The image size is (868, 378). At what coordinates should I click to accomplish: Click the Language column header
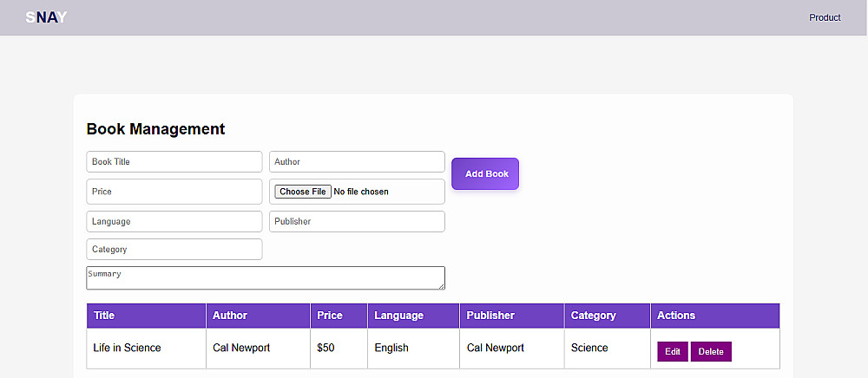coord(398,316)
